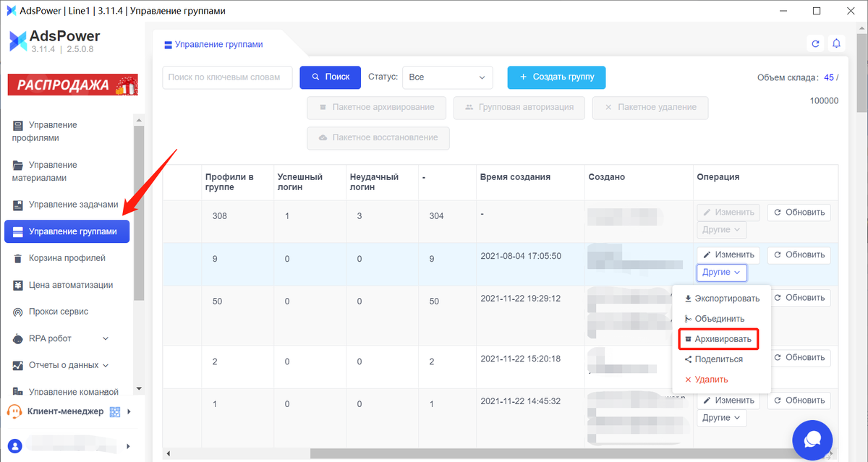The height and width of the screenshot is (462, 868).
Task: Click Обновить in the row with 308 profiles
Action: pyautogui.click(x=799, y=213)
